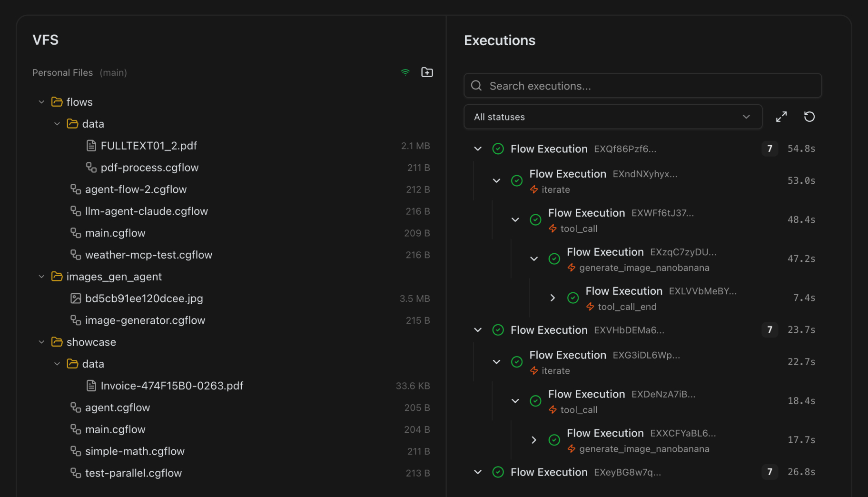Collapse execution EXWFf6tJ37 tool_call
This screenshot has height=497, width=868.
(x=515, y=220)
